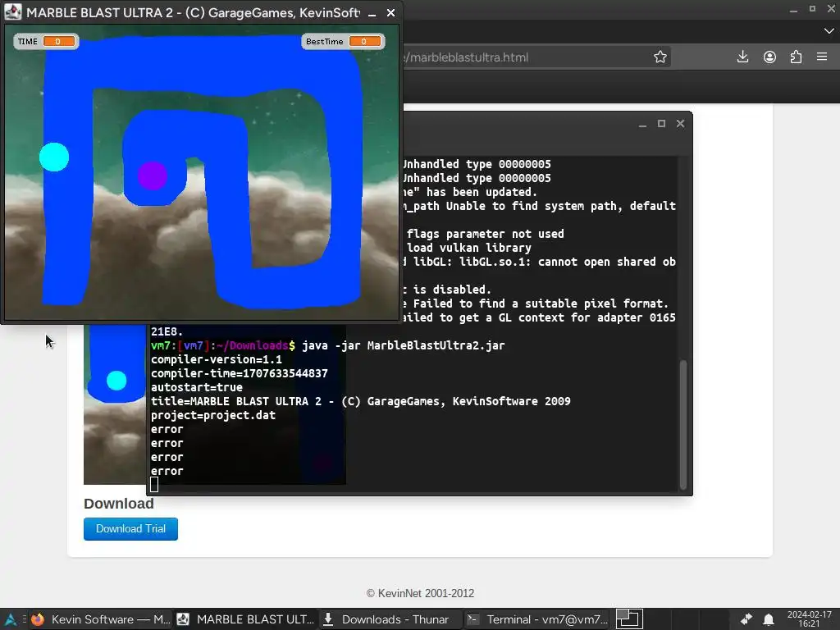Screen dimensions: 840x630
Task: Open the notification bell tray icon
Action: 768,619
